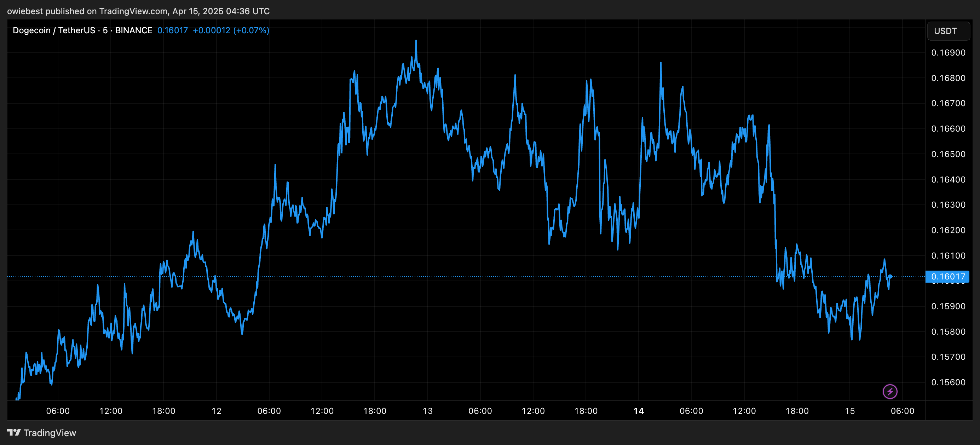Click the Dogecoin / TetherUS symbol title
Image resolution: width=980 pixels, height=445 pixels.
[x=54, y=30]
